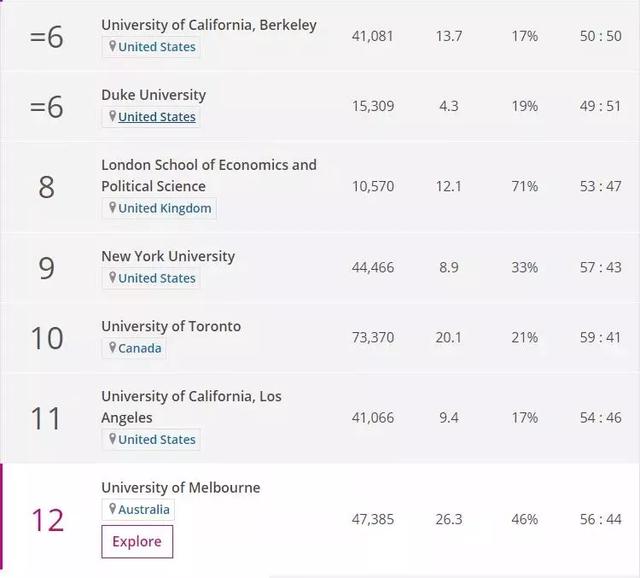Click the map pin icon beside United Kingdom

tap(113, 208)
